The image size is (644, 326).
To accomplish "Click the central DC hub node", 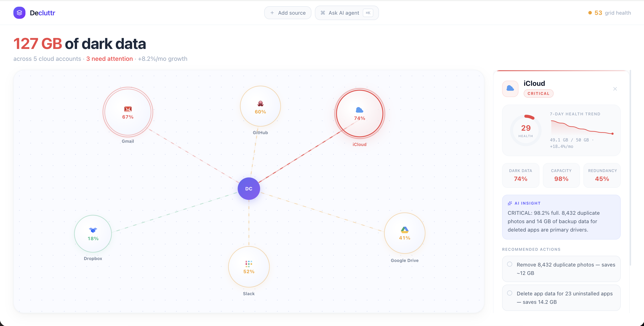I will tap(248, 189).
